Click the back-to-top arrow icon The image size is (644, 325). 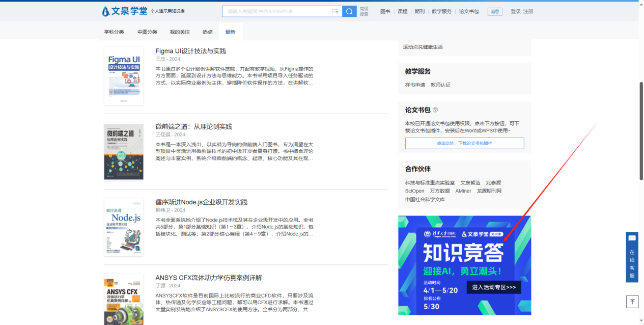[x=632, y=302]
